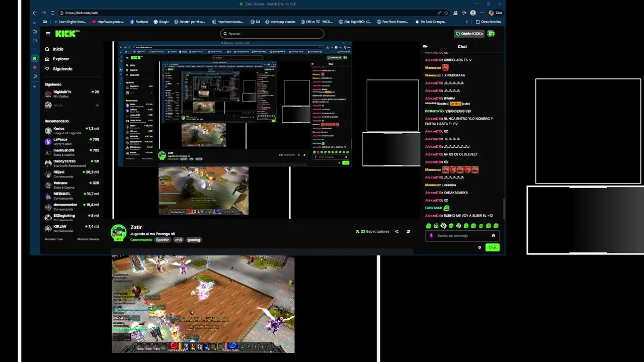Open chat settings gear
644x362 pixels.
tap(479, 247)
